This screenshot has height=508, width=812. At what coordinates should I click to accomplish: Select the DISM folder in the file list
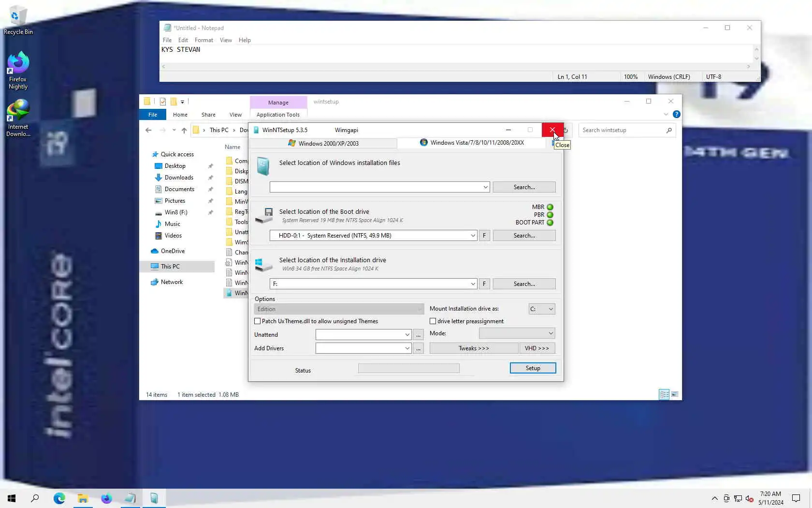237,181
